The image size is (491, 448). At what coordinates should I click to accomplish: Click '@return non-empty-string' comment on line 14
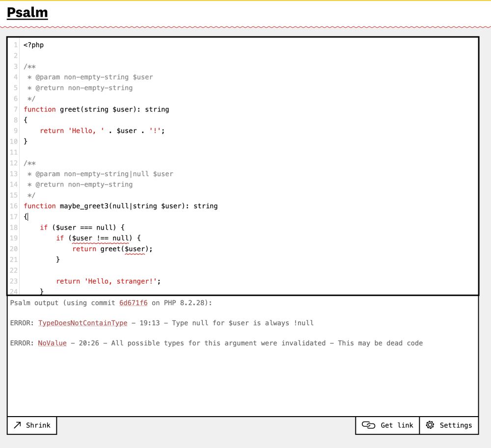[84, 184]
